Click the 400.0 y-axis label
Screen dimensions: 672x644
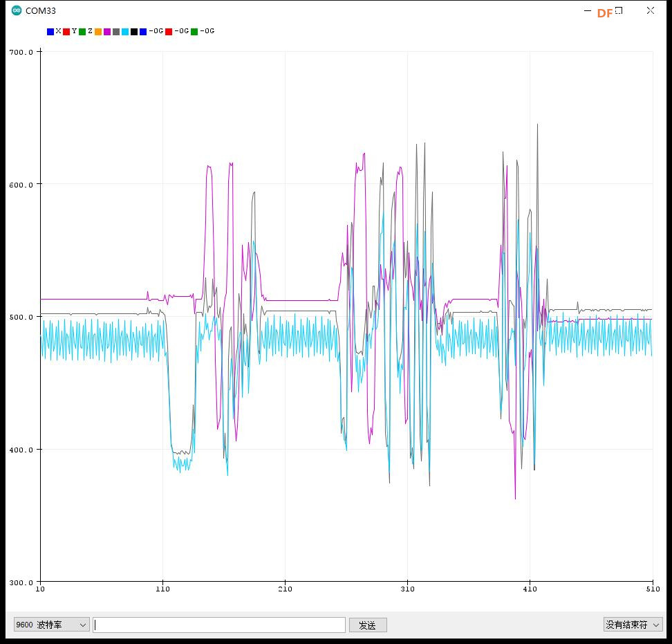(x=21, y=450)
